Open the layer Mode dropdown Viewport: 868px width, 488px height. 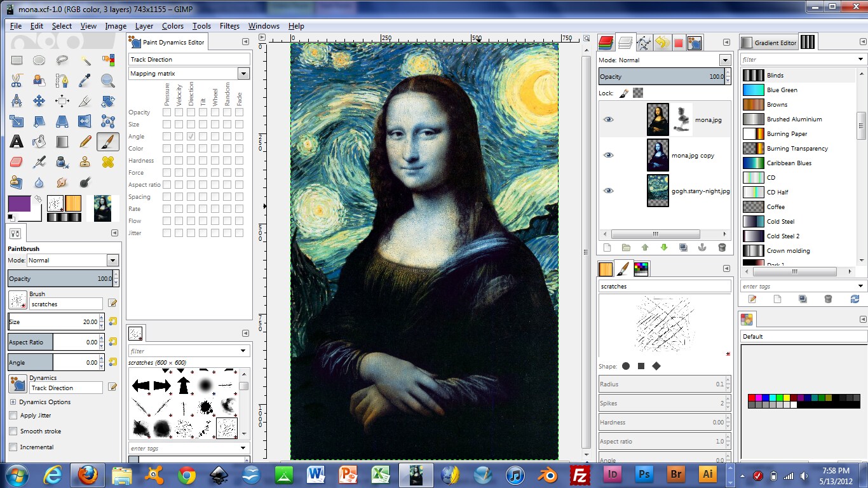tap(724, 60)
